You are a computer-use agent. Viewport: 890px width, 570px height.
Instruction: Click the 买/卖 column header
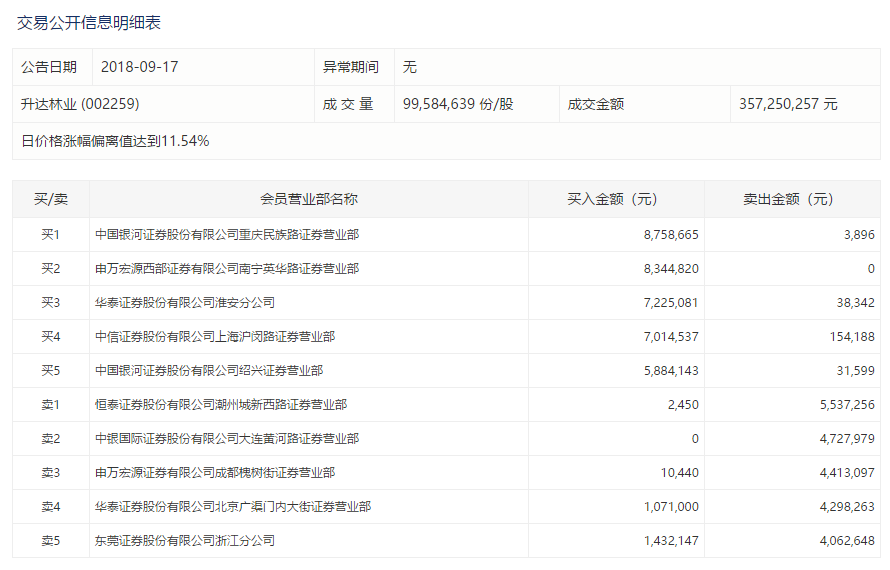(51, 199)
